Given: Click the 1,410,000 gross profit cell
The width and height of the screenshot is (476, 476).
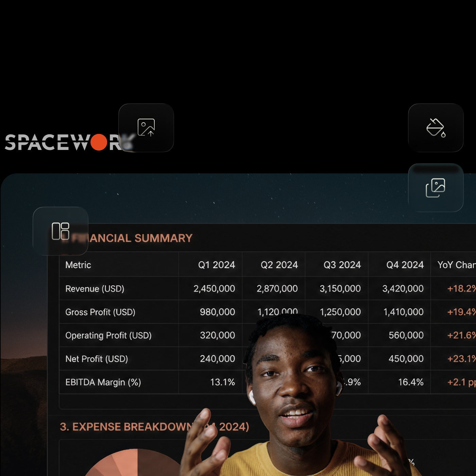Looking at the screenshot, I should tap(404, 312).
